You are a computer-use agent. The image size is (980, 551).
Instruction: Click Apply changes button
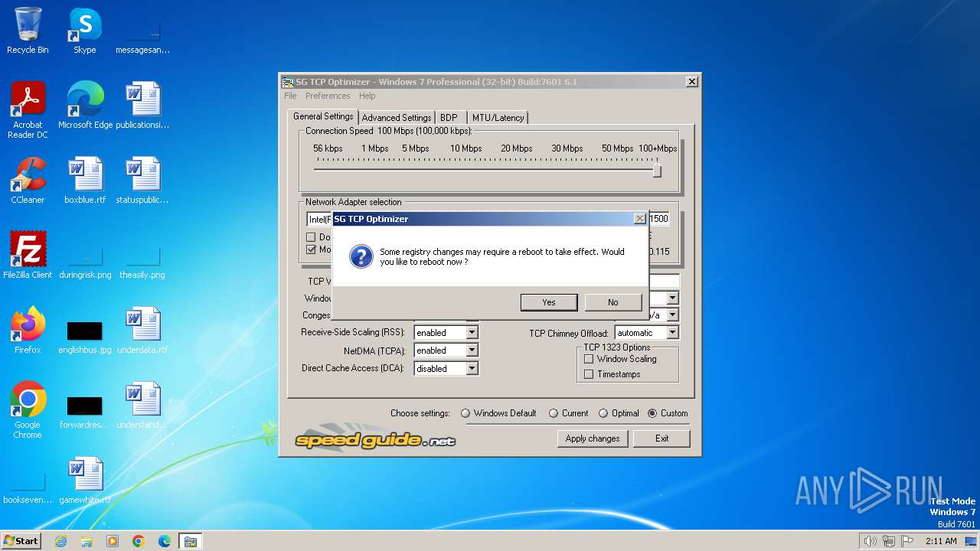[x=593, y=439]
